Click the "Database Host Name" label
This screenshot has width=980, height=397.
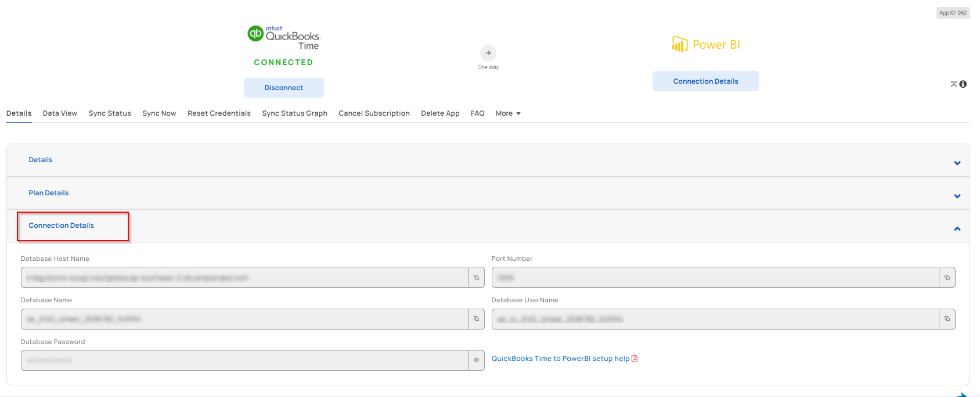click(x=55, y=259)
